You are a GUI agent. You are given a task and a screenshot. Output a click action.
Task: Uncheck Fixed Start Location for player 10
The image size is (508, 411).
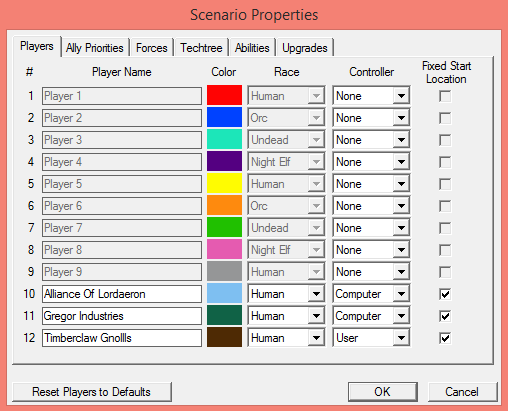pos(445,294)
